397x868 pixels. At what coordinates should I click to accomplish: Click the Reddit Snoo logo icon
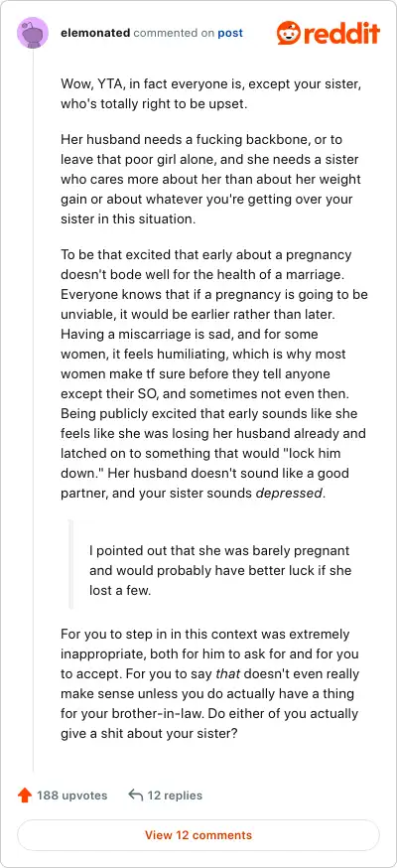pyautogui.click(x=288, y=33)
